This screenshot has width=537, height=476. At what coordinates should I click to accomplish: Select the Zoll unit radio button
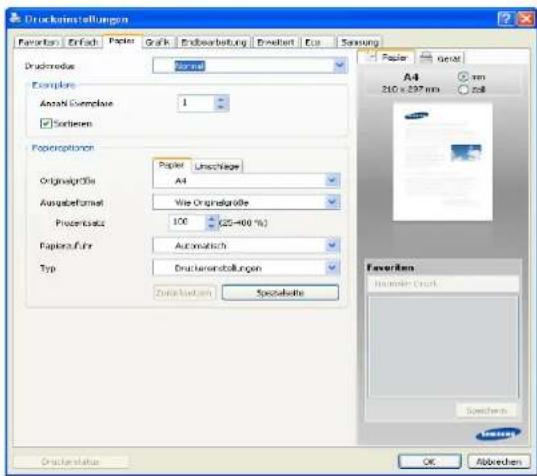(463, 90)
